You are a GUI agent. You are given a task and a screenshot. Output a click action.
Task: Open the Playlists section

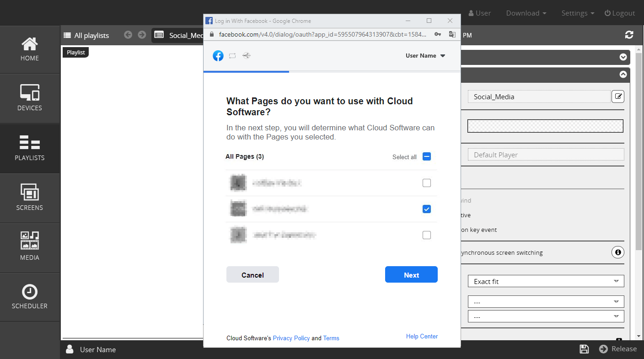point(30,148)
